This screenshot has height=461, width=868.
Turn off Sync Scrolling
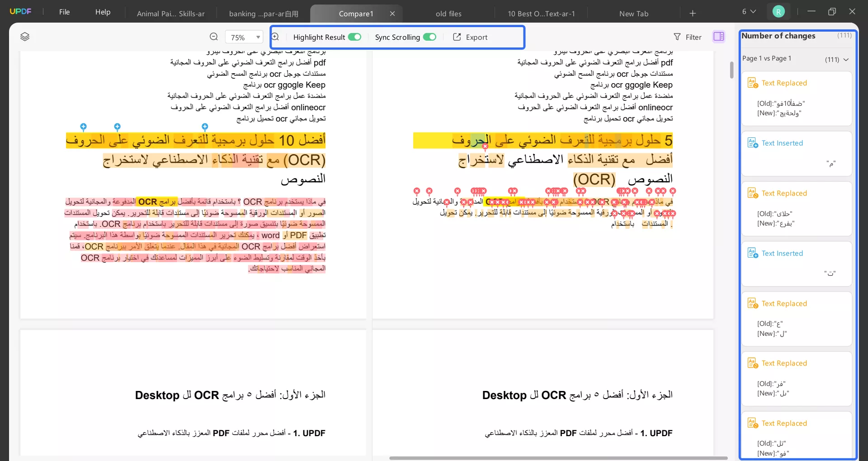point(430,37)
